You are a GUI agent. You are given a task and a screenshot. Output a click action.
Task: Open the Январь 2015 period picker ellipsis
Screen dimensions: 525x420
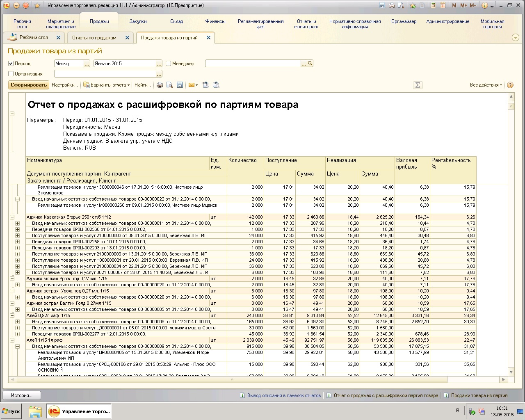tap(159, 64)
